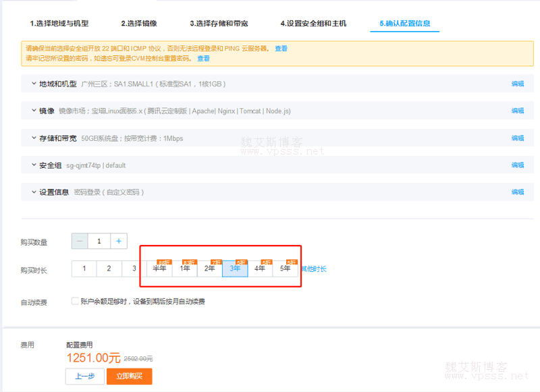
Task: Collapse the 存储和带宽 section chevron
Action: point(34,138)
